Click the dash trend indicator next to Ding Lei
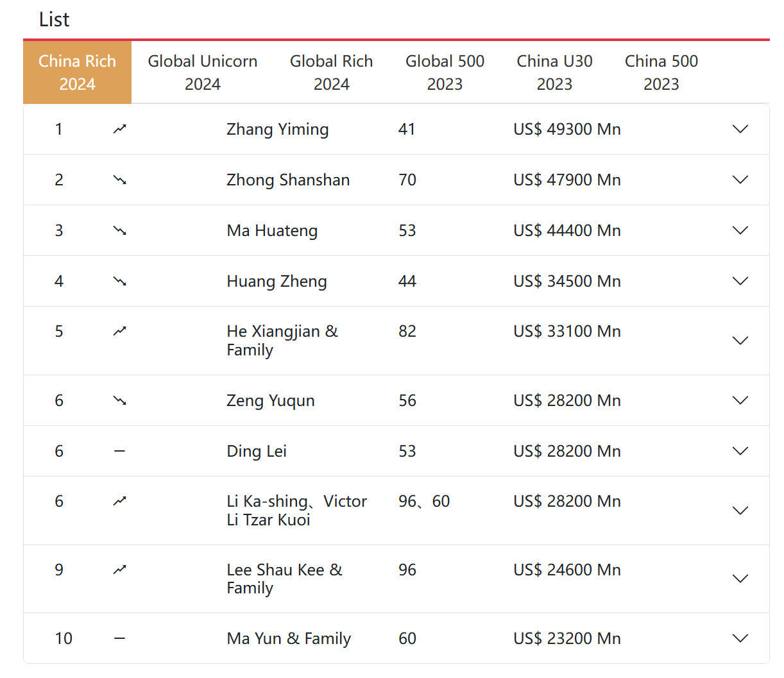This screenshot has width=784, height=678. pyautogui.click(x=119, y=450)
